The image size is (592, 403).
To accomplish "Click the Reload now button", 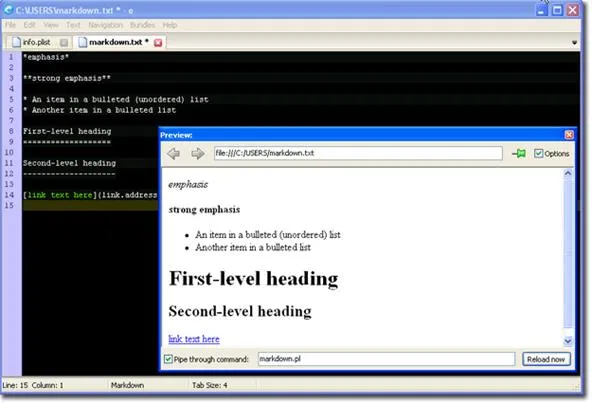I will 546,359.
